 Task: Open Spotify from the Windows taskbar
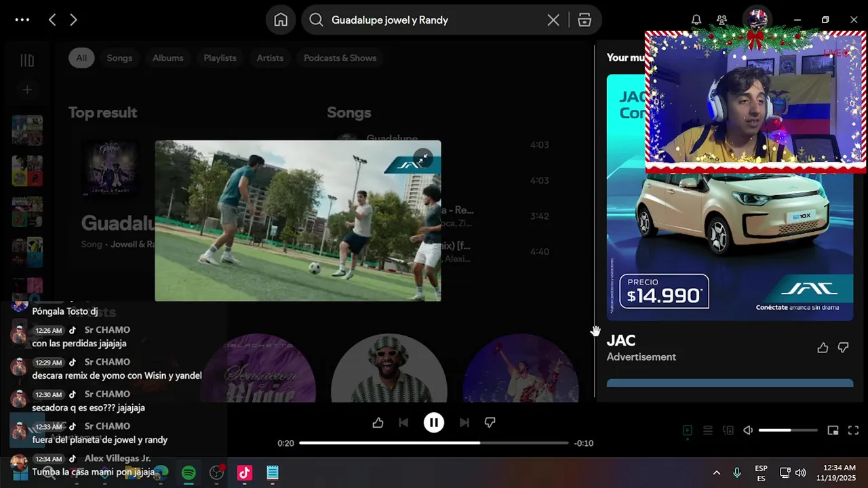(x=189, y=472)
